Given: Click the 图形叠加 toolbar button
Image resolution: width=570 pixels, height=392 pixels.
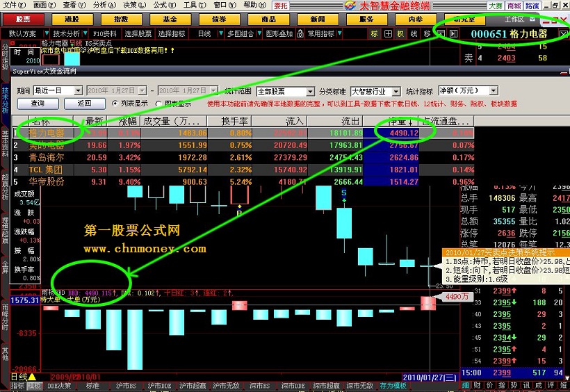Looking at the screenshot, I should (x=279, y=34).
